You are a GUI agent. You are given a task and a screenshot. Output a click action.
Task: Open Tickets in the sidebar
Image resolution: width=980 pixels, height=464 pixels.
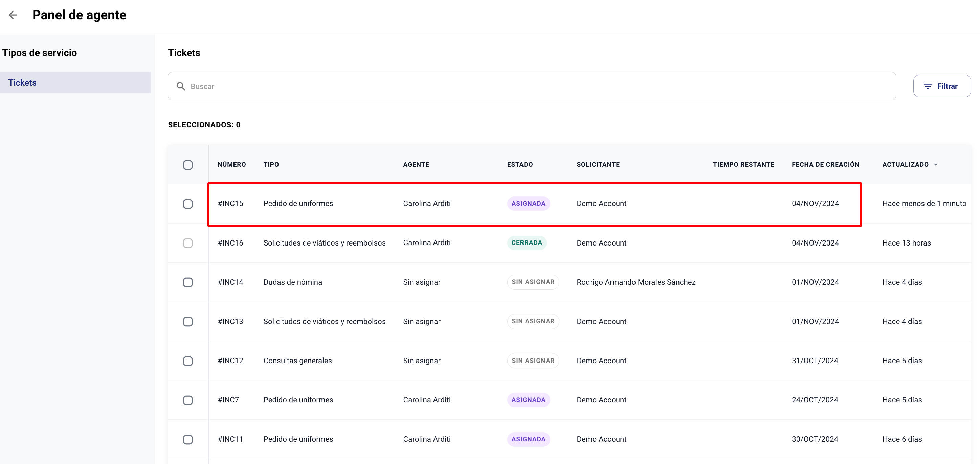click(22, 83)
